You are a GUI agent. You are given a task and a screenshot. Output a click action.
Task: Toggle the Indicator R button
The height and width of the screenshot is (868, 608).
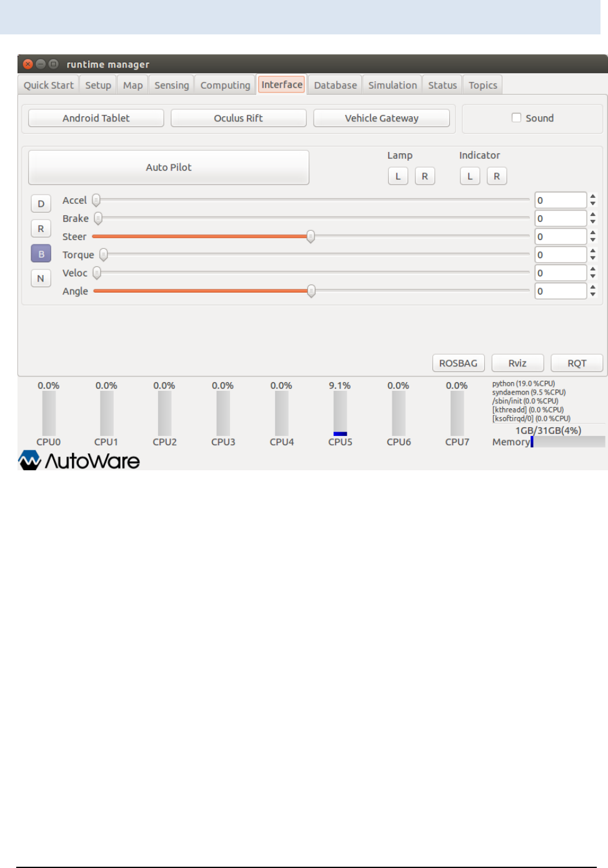[497, 176]
